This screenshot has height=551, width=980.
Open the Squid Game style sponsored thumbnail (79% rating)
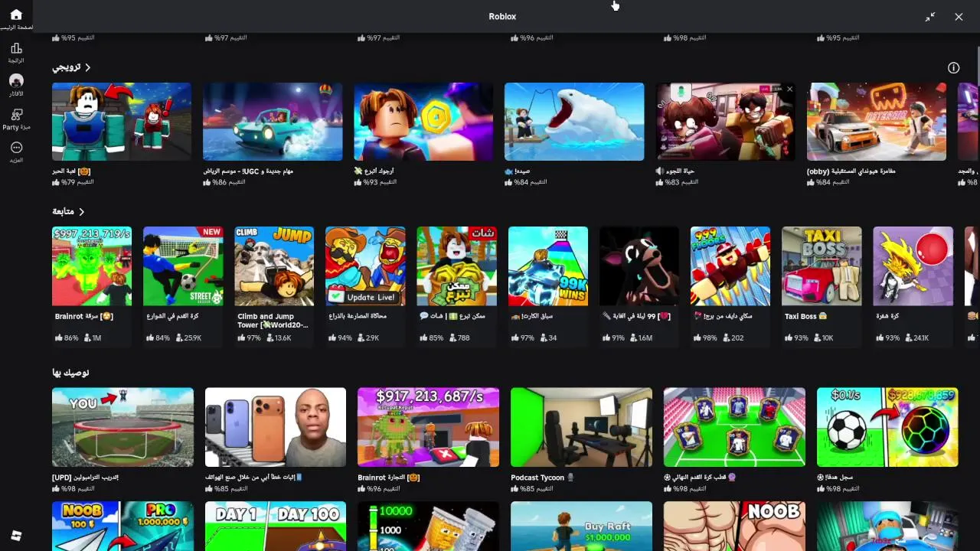(x=122, y=122)
